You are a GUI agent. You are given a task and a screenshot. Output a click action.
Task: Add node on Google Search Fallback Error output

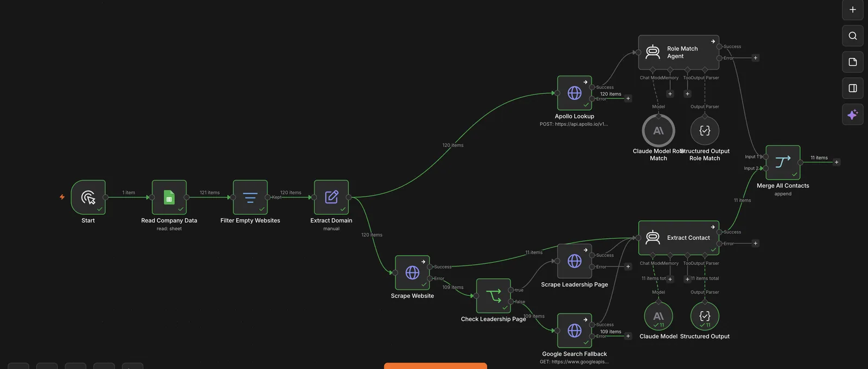click(x=628, y=336)
